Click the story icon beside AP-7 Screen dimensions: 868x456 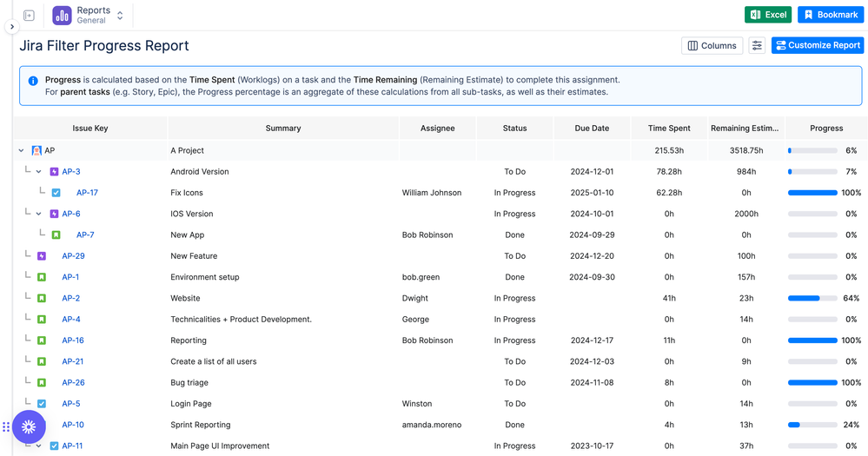56,235
